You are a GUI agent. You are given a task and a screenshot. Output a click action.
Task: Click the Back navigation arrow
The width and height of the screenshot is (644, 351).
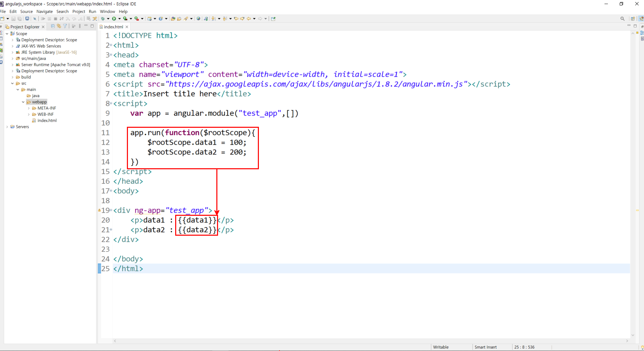(249, 19)
